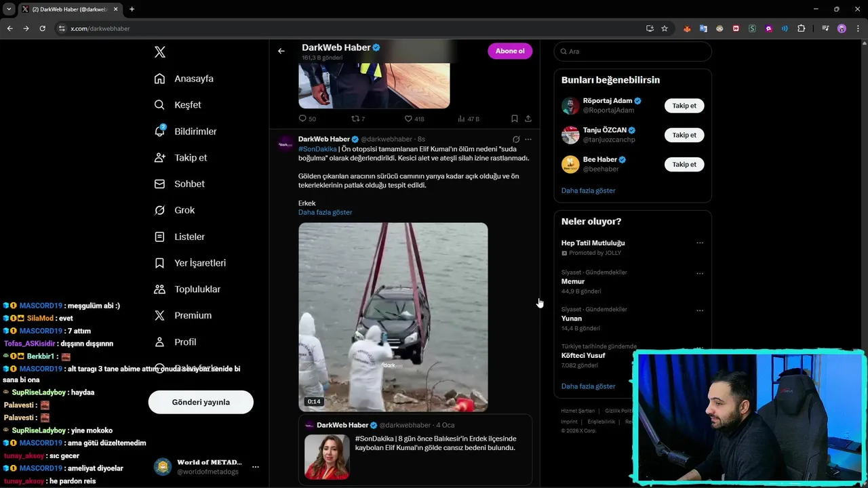Open Chrome extensions puzzle icon
868x488 pixels.
802,28
